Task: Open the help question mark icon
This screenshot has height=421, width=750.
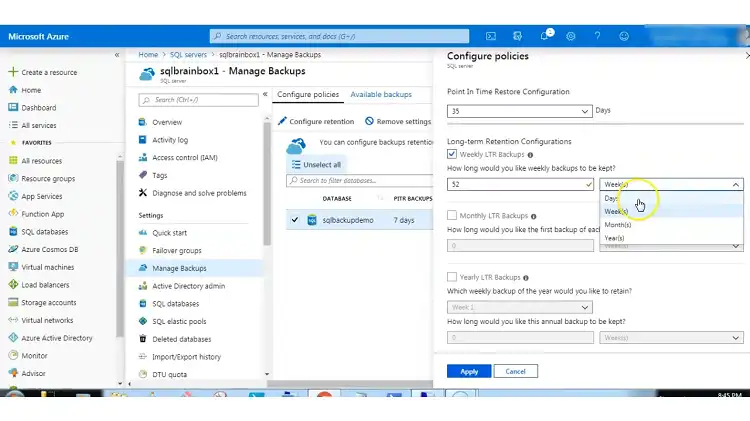Action: coord(597,36)
